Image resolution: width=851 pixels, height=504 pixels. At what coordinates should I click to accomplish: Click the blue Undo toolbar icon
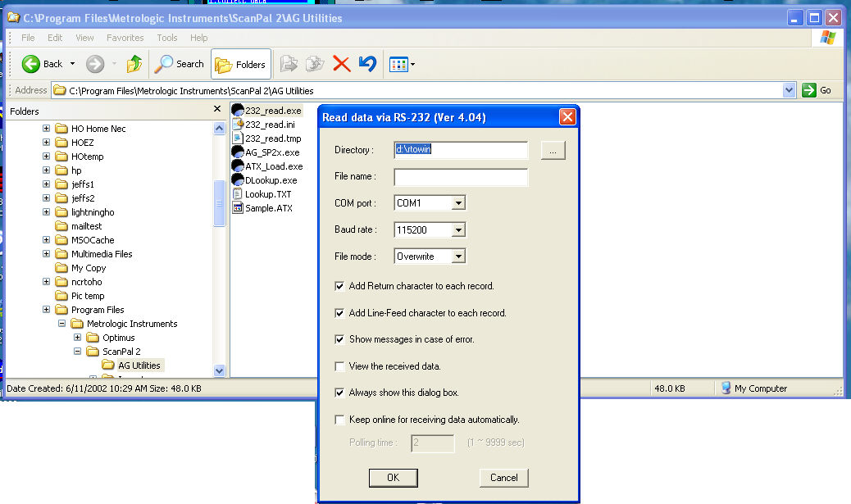[367, 64]
